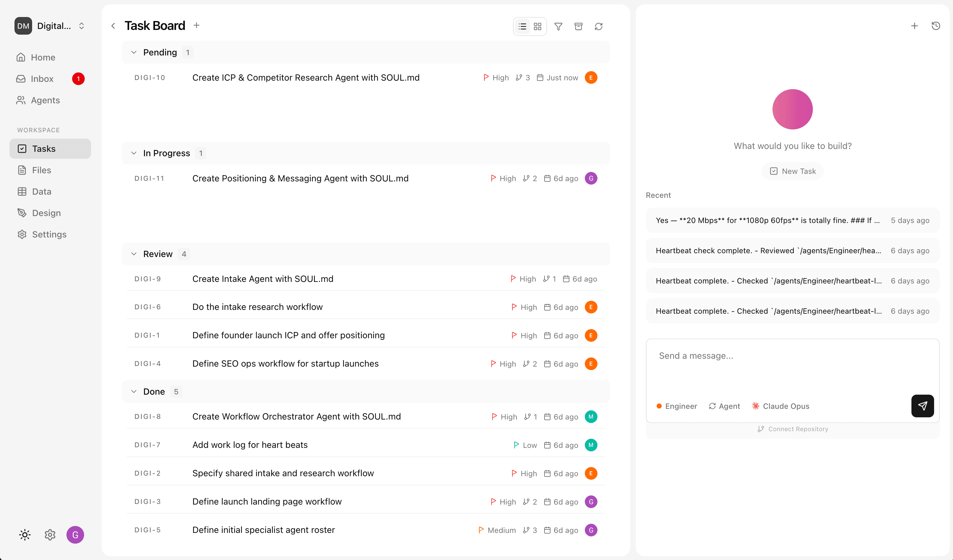This screenshot has height=560, width=953.
Task: Click Connect Repository
Action: pos(792,429)
